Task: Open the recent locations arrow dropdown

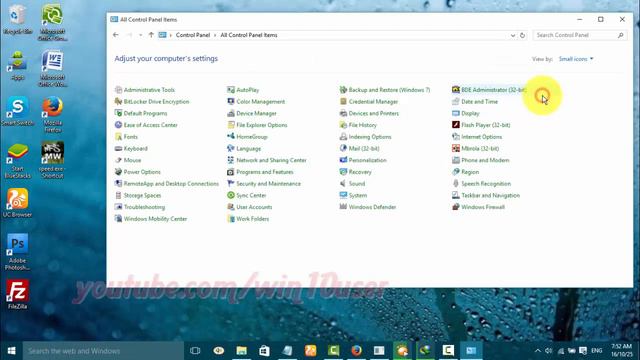Action: pyautogui.click(x=140, y=36)
